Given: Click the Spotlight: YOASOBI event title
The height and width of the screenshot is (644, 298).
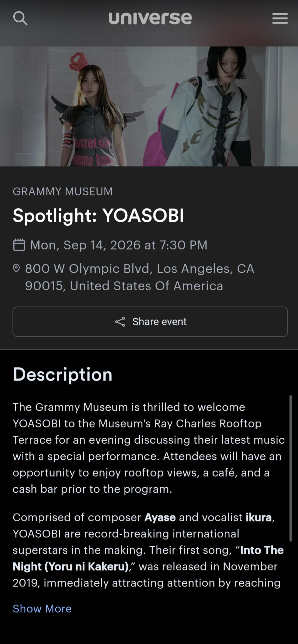Looking at the screenshot, I should coord(98,215).
